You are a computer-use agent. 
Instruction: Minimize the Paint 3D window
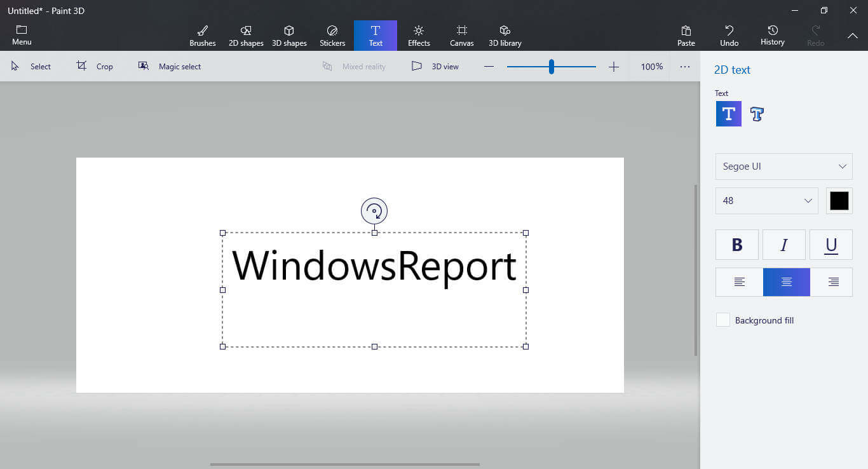(x=795, y=10)
